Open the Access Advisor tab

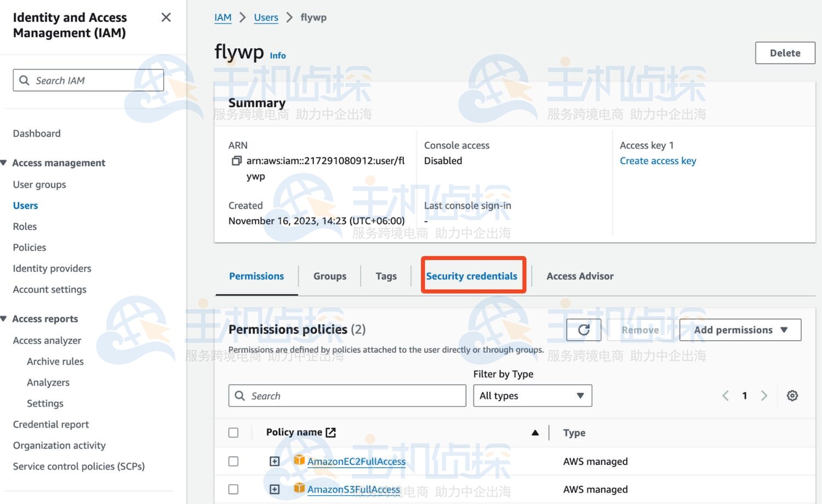click(x=580, y=276)
